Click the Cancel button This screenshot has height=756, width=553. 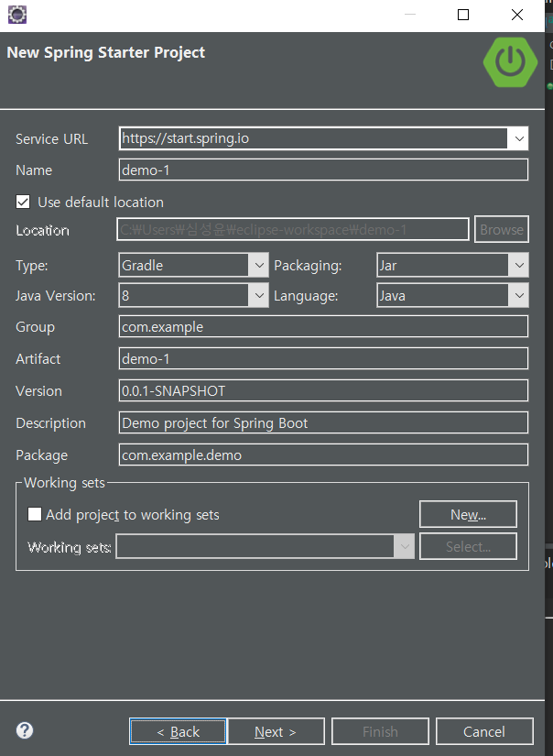(x=484, y=731)
